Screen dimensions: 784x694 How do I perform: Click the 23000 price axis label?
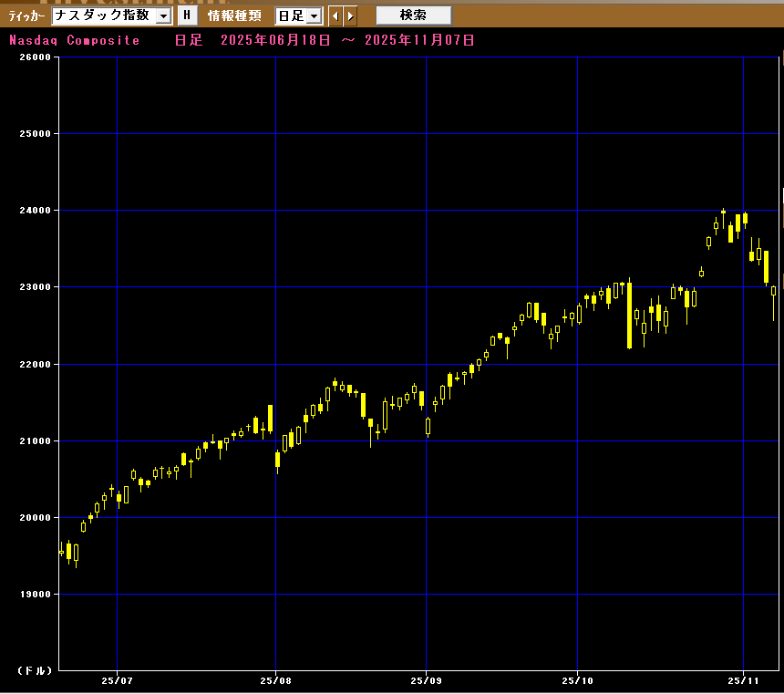click(36, 286)
